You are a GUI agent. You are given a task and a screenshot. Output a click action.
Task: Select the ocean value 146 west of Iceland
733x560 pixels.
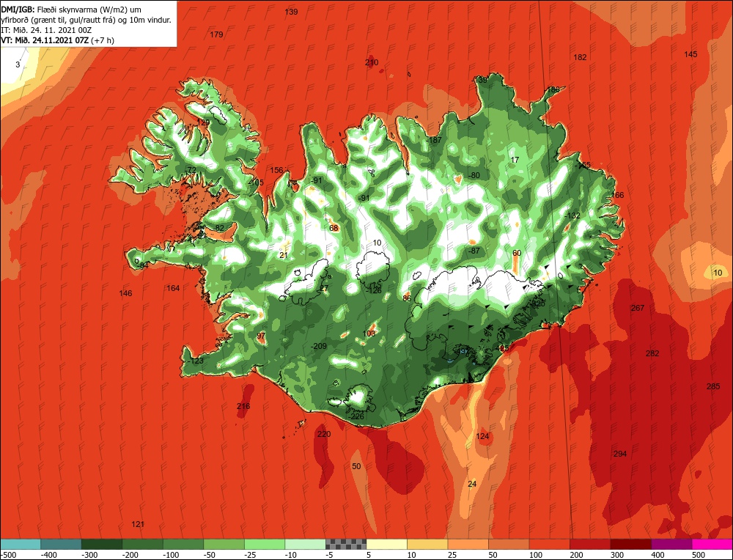pyautogui.click(x=125, y=293)
